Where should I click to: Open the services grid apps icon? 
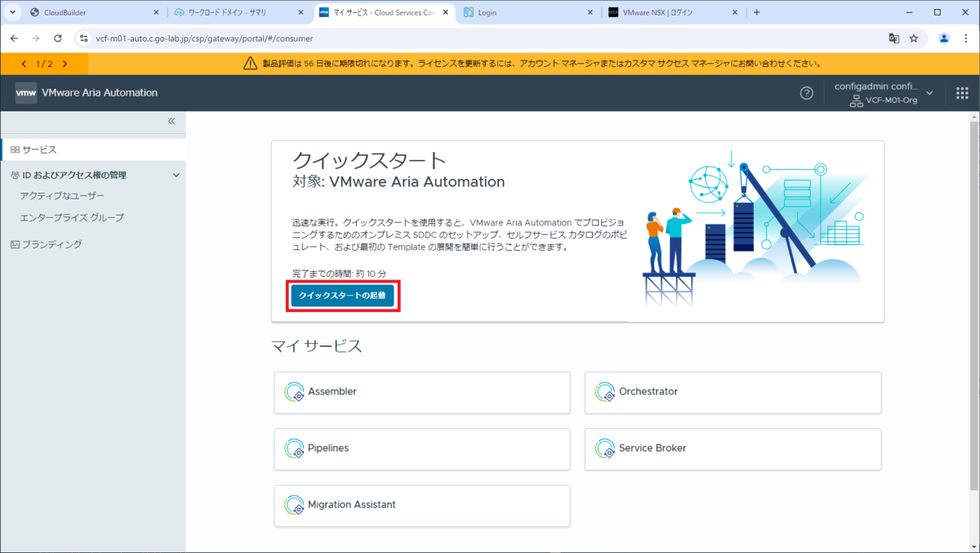[x=962, y=93]
